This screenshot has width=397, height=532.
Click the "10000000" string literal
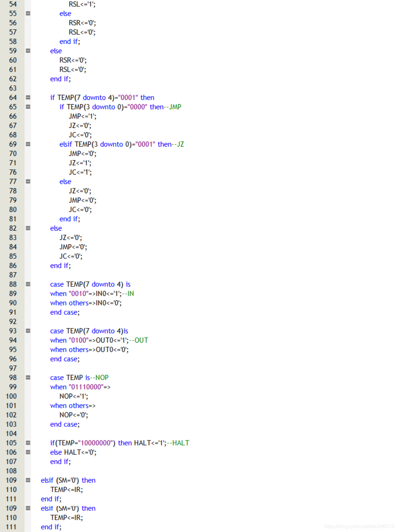pos(95,443)
